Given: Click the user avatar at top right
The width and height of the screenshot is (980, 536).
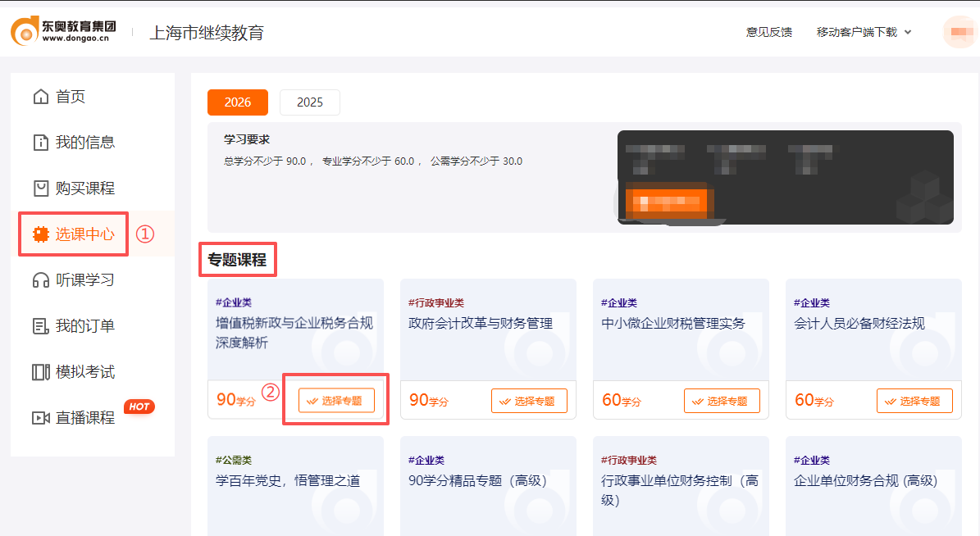Looking at the screenshot, I should point(959,31).
